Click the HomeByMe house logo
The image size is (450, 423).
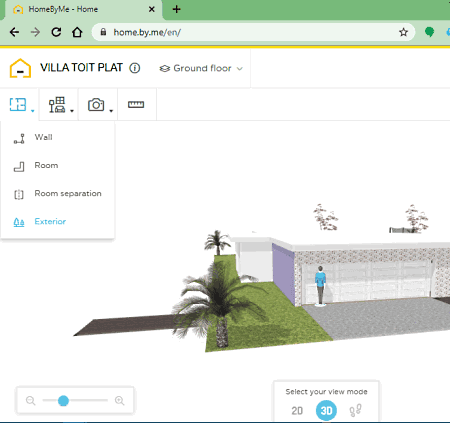click(x=20, y=68)
